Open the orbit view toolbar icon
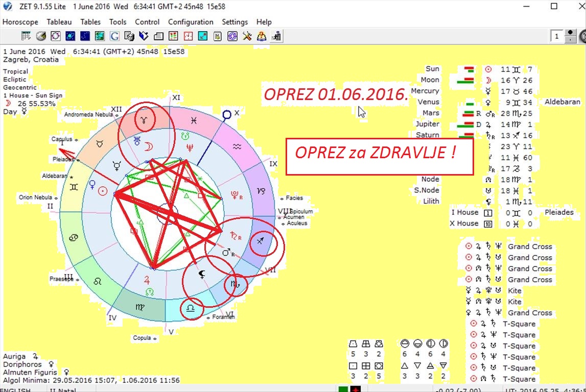Screen dimensions: 586x392 coord(70,36)
